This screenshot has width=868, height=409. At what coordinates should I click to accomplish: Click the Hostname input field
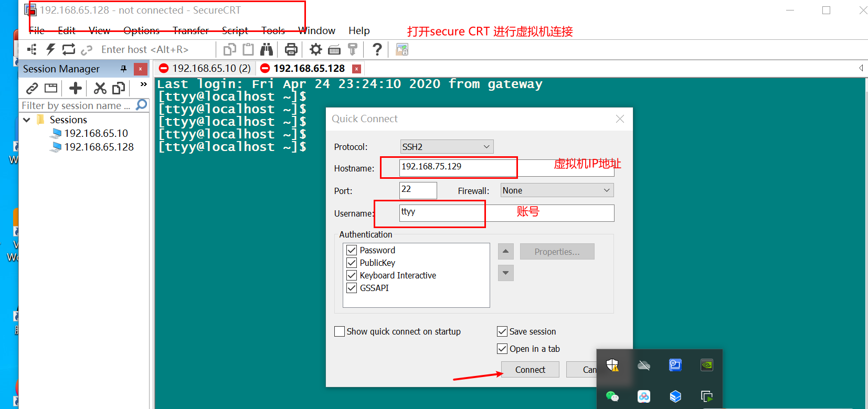(506, 168)
